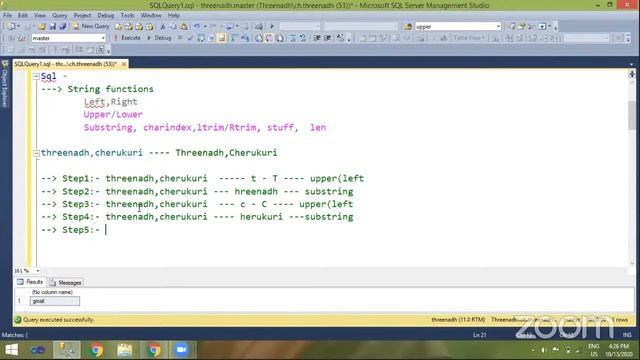This screenshot has height=360, width=640.
Task: Click the Open File folder icon
Action: point(41,27)
